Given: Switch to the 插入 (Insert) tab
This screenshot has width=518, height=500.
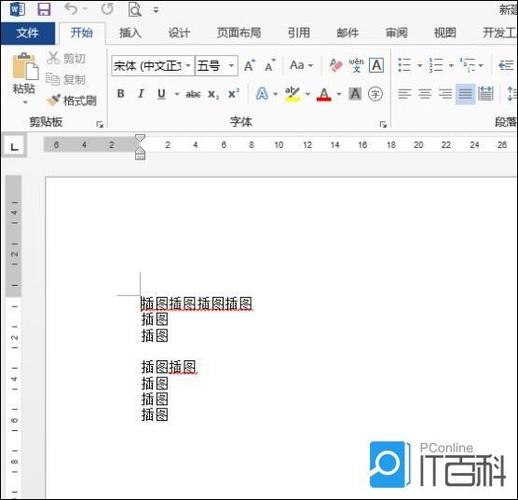Looking at the screenshot, I should [x=130, y=33].
